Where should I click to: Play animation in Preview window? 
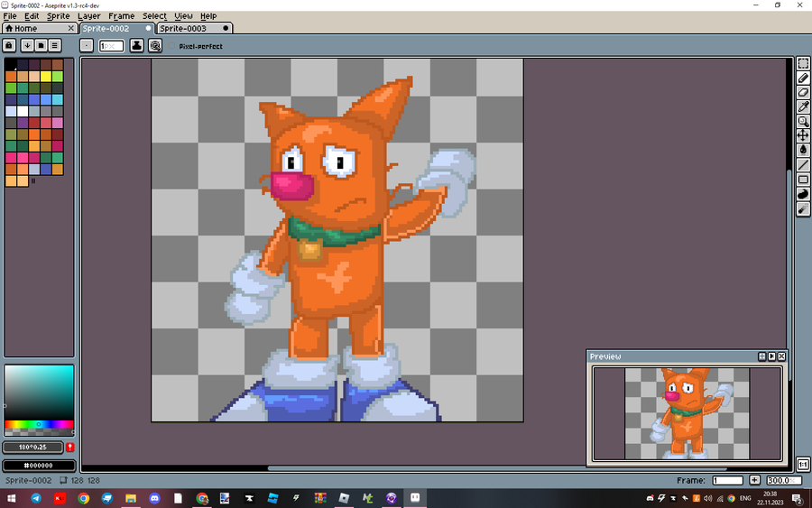pos(771,356)
